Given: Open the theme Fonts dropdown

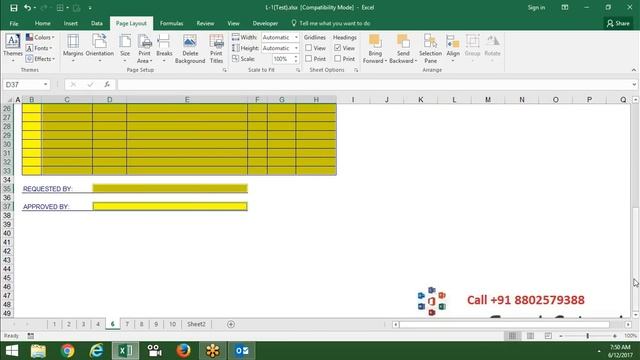Looking at the screenshot, I should point(39,48).
